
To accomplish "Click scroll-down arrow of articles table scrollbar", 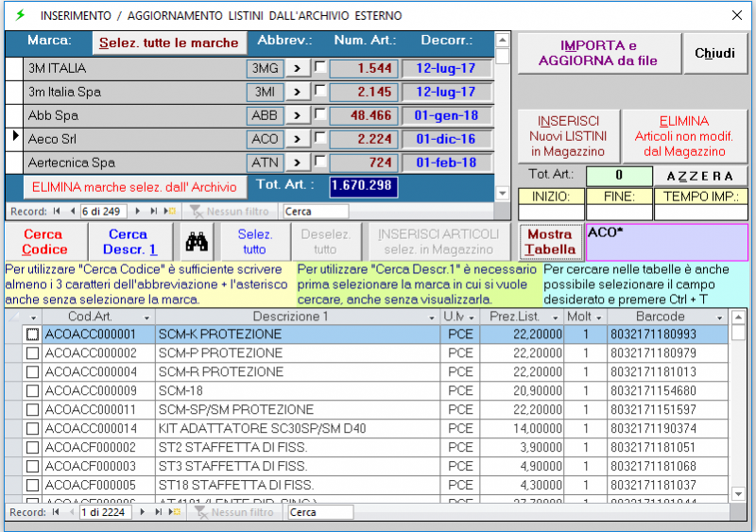I will coord(738,493).
